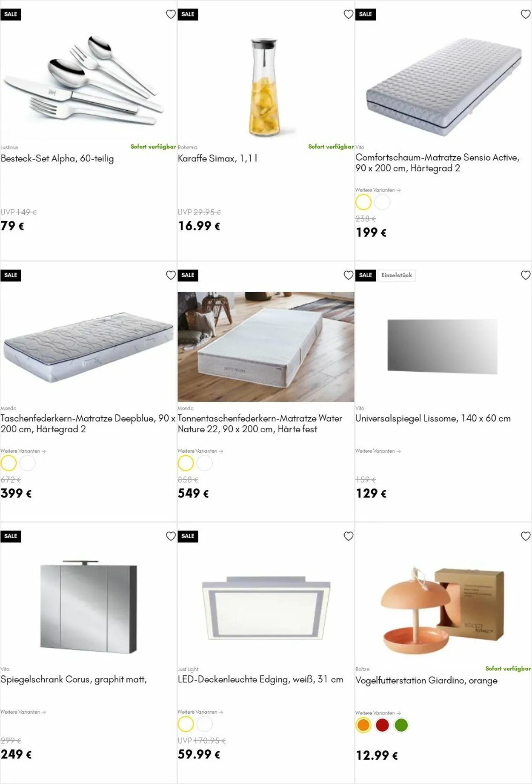Viewport: 532px width, 784px height.
Task: Show Weitere Varianten for LED-Deckenleuchte Edging
Action: tap(200, 712)
